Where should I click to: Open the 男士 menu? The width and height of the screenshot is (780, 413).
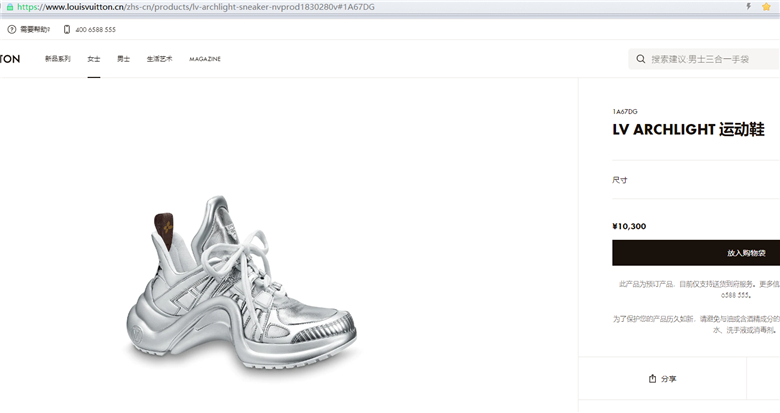[x=123, y=59]
